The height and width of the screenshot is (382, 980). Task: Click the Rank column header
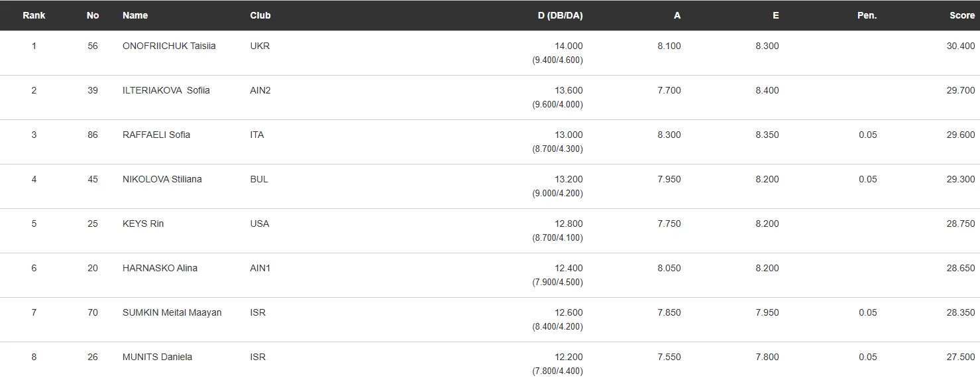pos(34,15)
